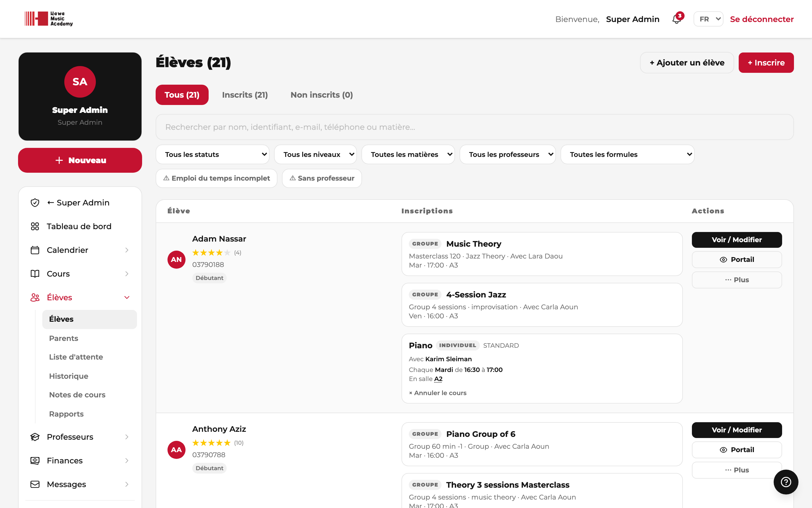Screen dimensions: 812x508
Task: Open Rapports in the sidebar
Action: (66, 414)
